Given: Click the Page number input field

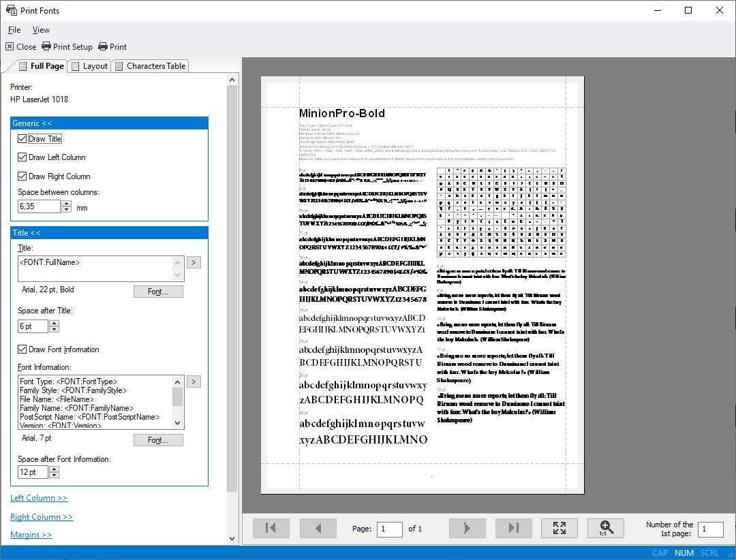Looking at the screenshot, I should click(x=389, y=529).
